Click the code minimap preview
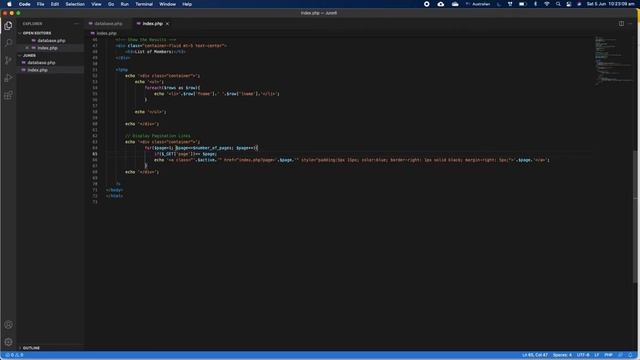This screenshot has height=360, width=640. point(613,61)
